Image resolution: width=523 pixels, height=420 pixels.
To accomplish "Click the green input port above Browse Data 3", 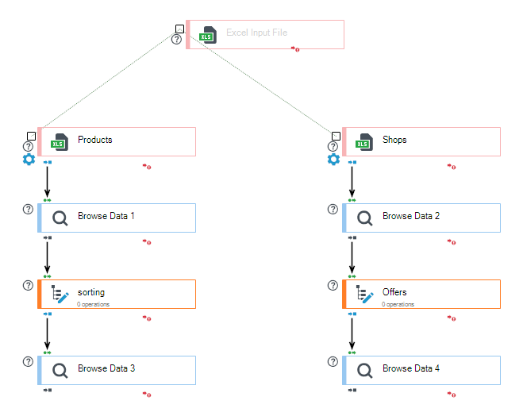I will pyautogui.click(x=48, y=353).
